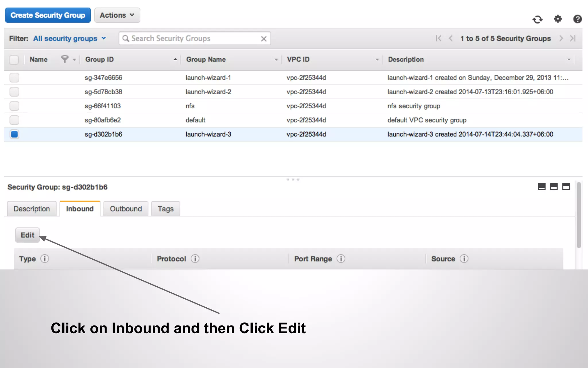The width and height of the screenshot is (588, 368).
Task: Click the Name column filter funnel icon
Action: 65,59
